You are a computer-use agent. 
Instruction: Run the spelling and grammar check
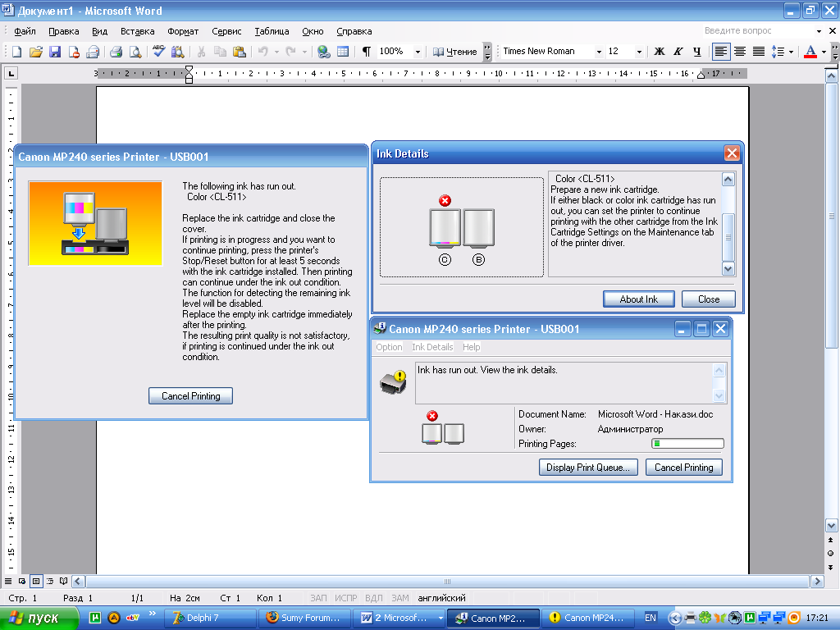click(x=158, y=52)
